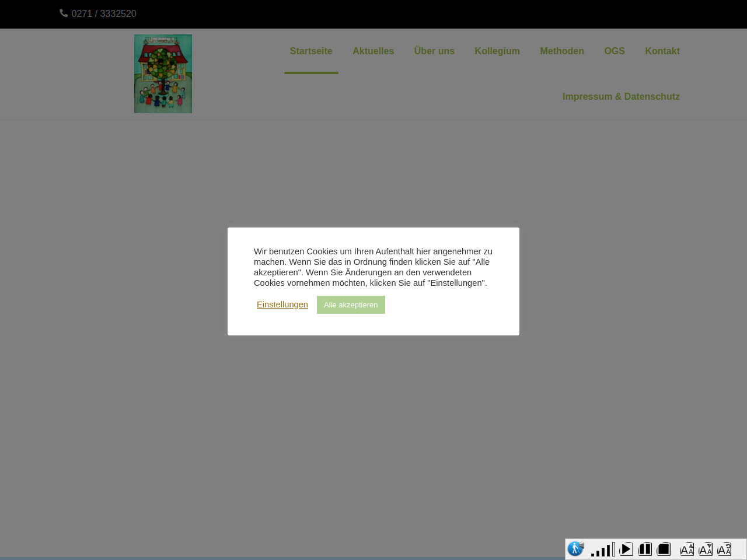Open Impressum & Datenschutz page
747x560 pixels.
point(620,97)
